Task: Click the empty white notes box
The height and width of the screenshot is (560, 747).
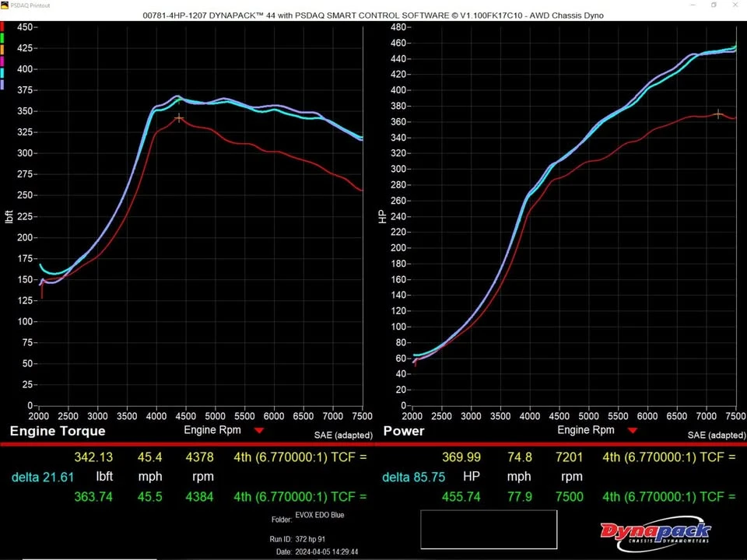Action: point(489,530)
